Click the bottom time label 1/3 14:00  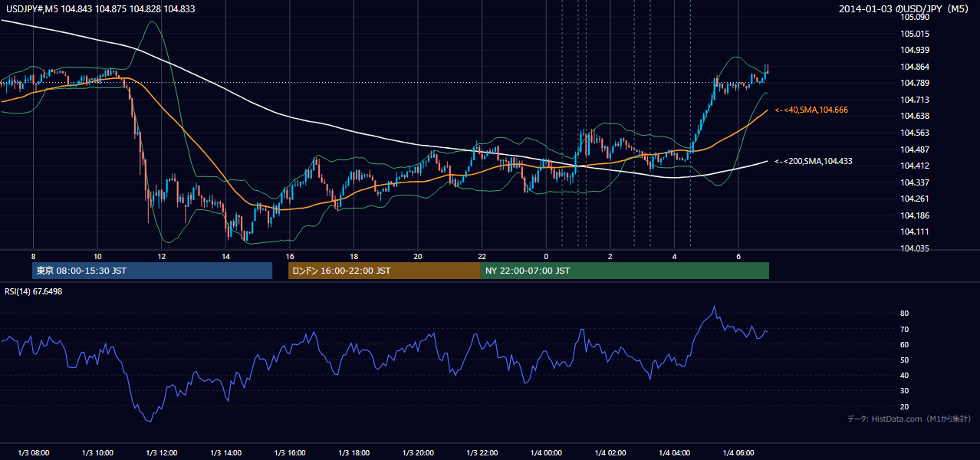(x=225, y=453)
